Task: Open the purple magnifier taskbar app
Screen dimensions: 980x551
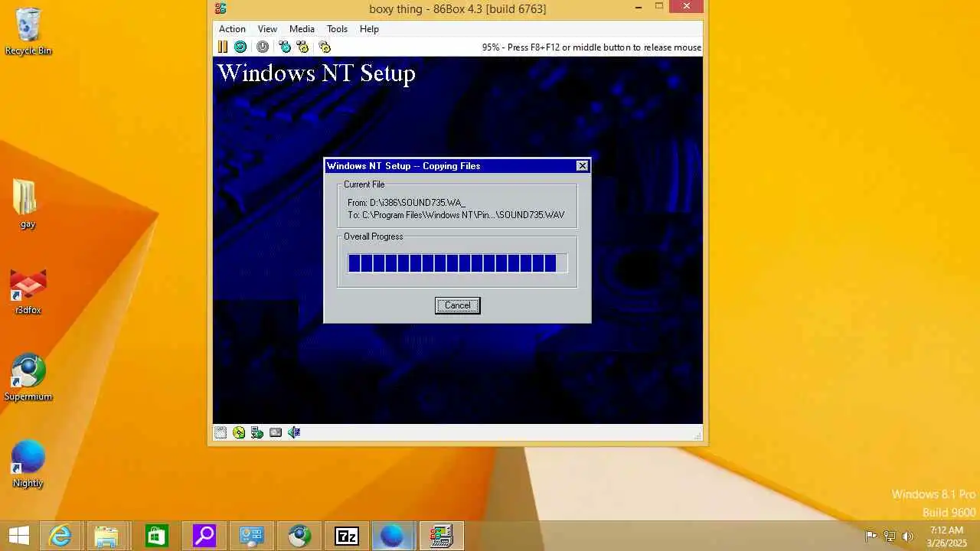Action: (x=204, y=536)
